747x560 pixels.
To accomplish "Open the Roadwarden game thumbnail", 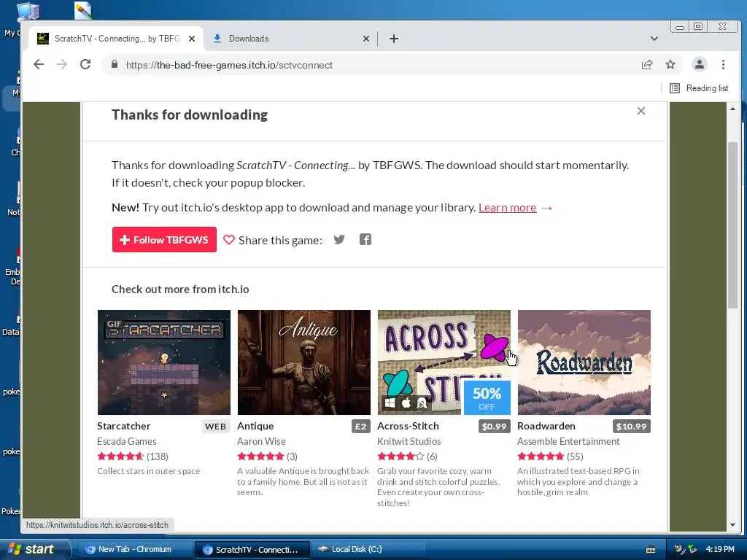I will pyautogui.click(x=584, y=362).
